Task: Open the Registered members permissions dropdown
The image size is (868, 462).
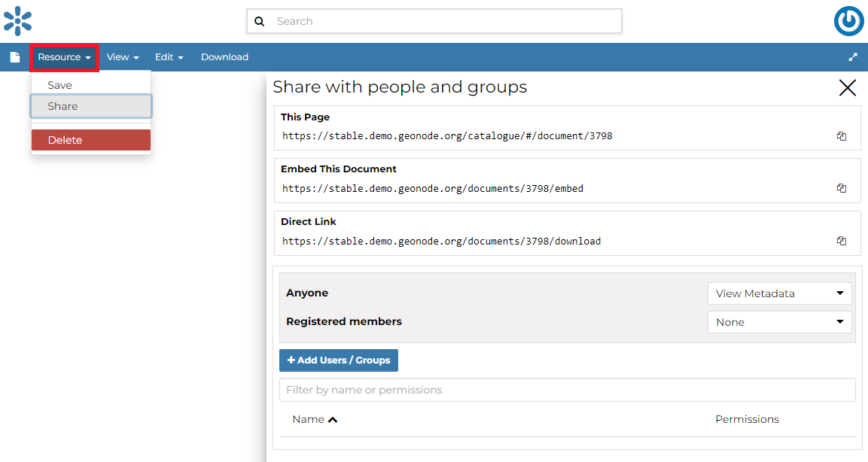Action: pos(779,321)
